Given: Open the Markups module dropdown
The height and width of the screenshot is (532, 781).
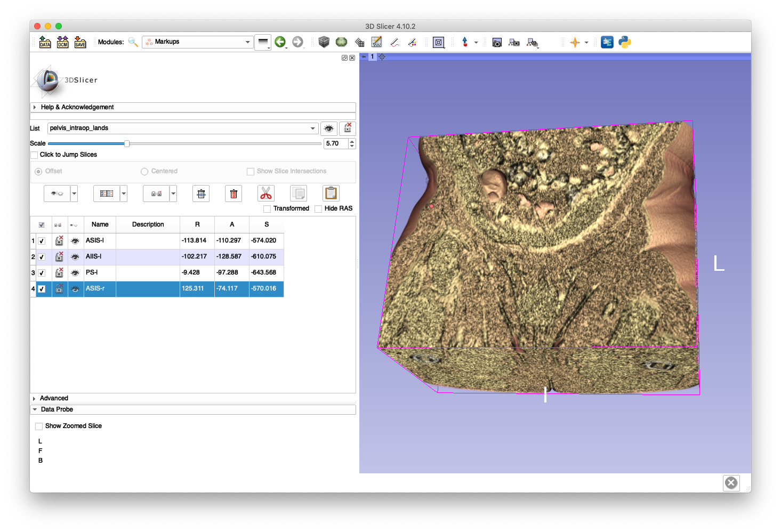Looking at the screenshot, I should [197, 42].
